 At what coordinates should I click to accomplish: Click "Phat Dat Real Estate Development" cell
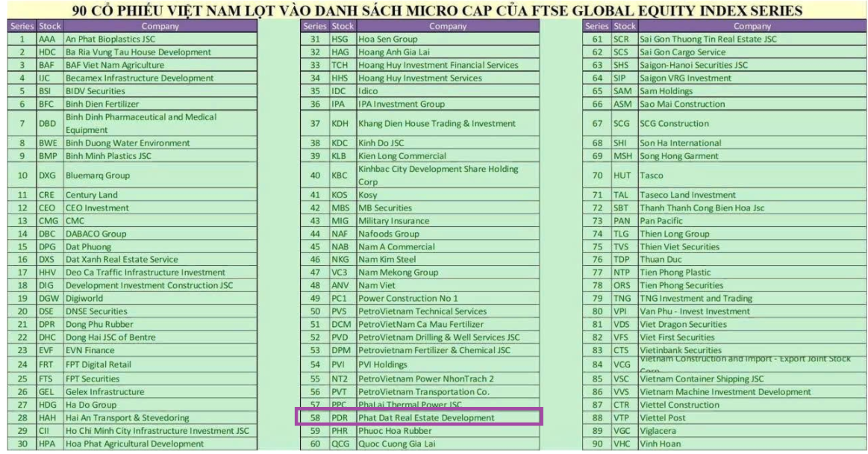447,417
